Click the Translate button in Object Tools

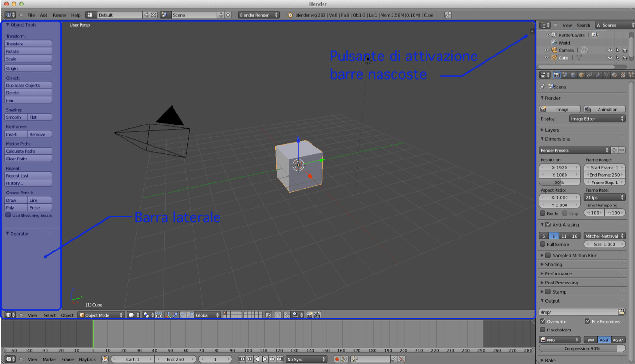click(27, 44)
